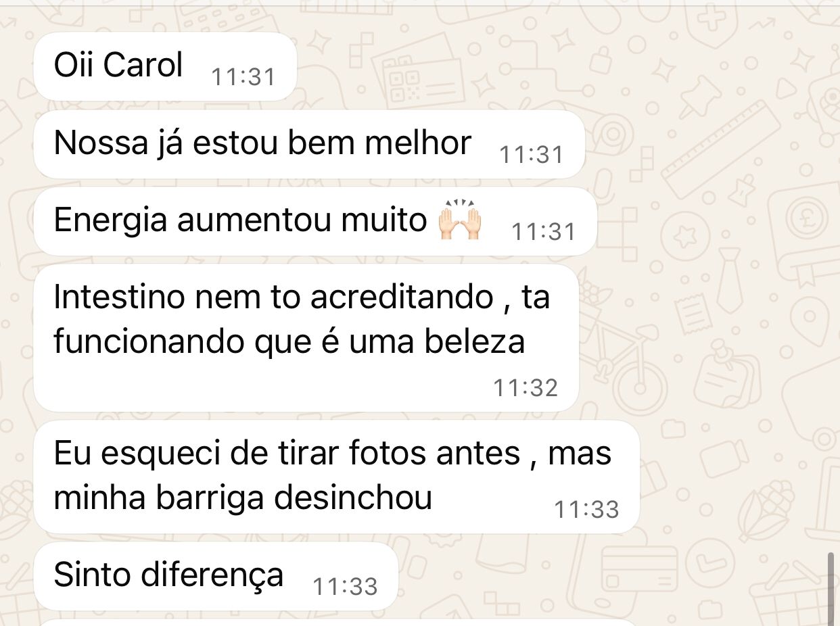The image size is (840, 626).
Task: Click the 11:31 timestamp on "Oii Carol"
Action: pyautogui.click(x=243, y=77)
